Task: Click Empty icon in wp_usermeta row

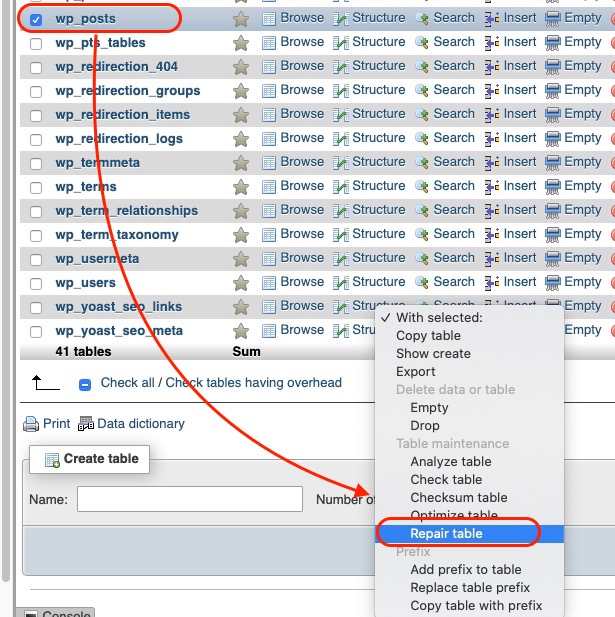Action: [552, 259]
